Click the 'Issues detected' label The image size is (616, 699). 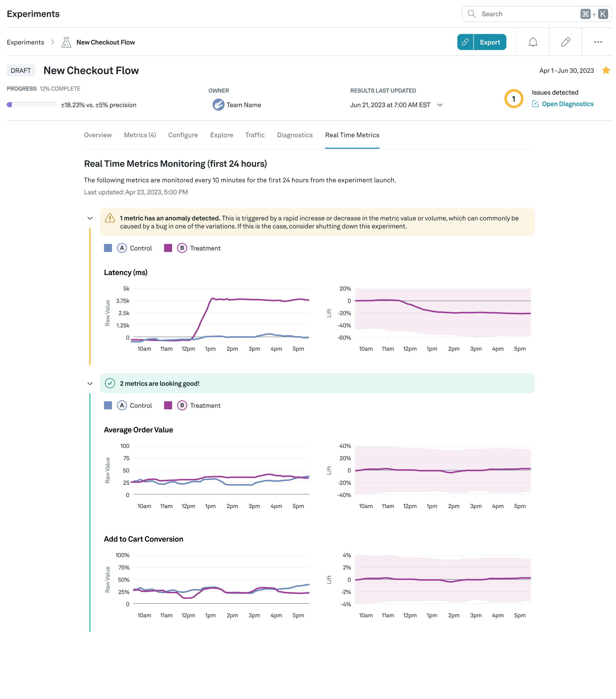coord(555,92)
